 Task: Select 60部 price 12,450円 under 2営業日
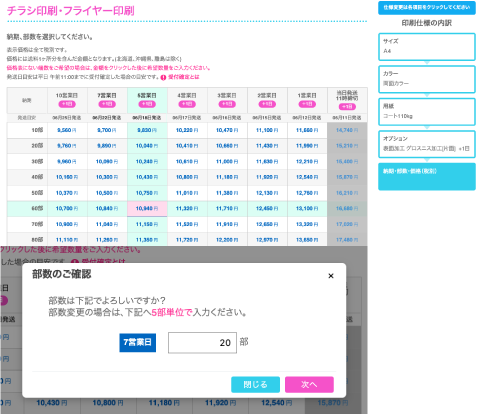pyautogui.click(x=267, y=209)
